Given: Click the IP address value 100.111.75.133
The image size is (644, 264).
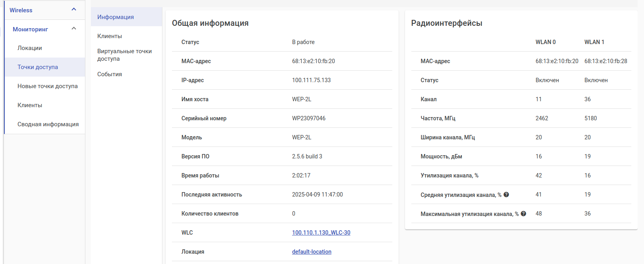Looking at the screenshot, I should (x=311, y=80).
